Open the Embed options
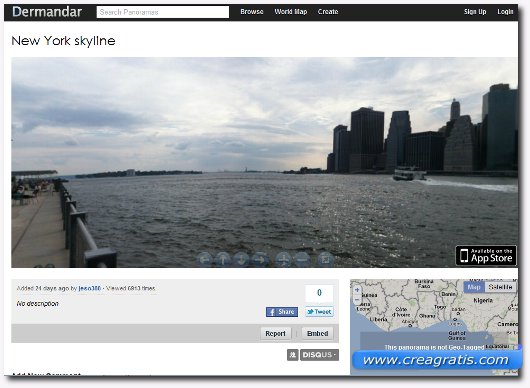 (x=317, y=334)
